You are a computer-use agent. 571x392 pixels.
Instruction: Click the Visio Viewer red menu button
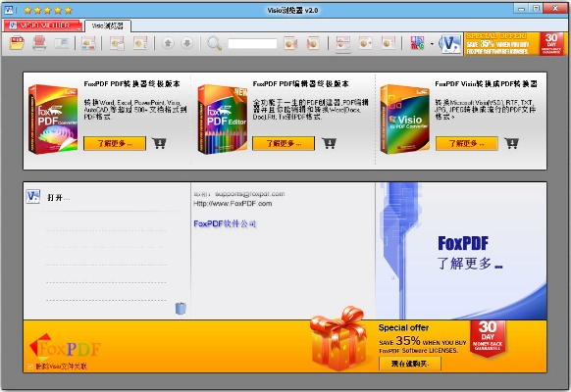point(43,25)
